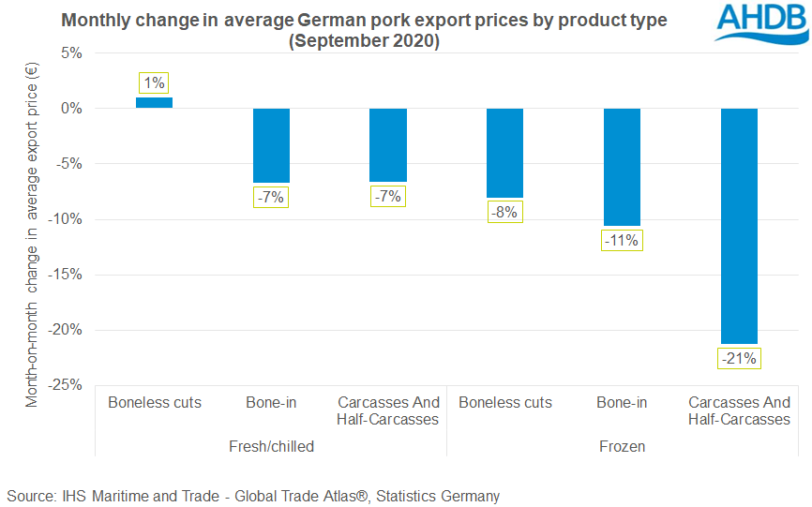Click the frozen Carcasses -21% bar
The image size is (812, 507).
point(739,226)
